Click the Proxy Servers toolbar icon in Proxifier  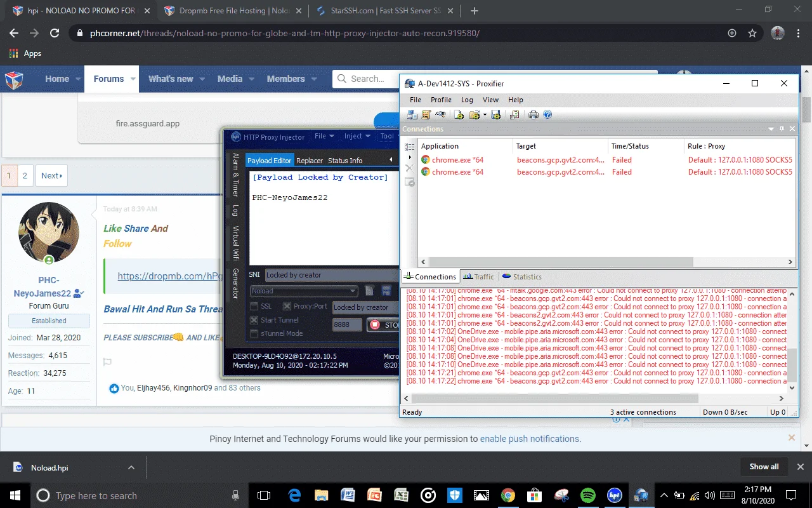(412, 114)
